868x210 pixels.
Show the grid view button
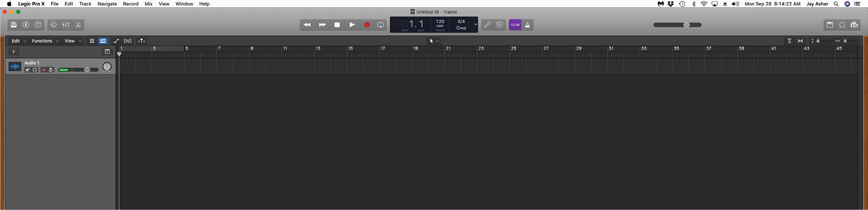pos(92,41)
